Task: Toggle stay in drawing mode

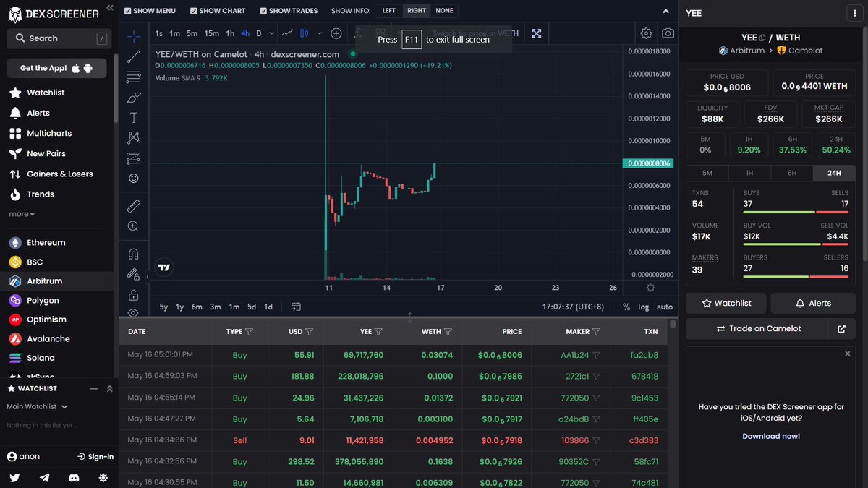Action: pyautogui.click(x=134, y=274)
